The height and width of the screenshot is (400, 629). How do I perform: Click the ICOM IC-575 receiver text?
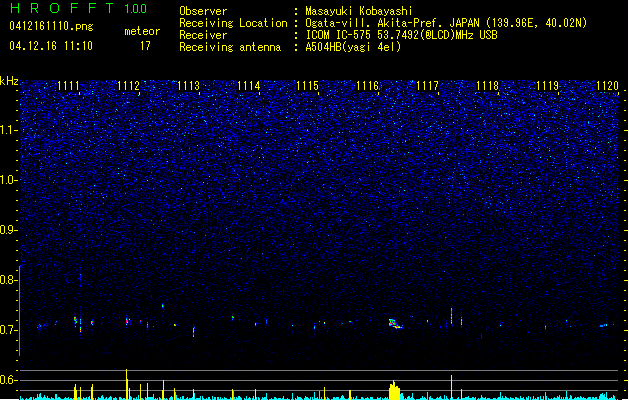point(401,35)
